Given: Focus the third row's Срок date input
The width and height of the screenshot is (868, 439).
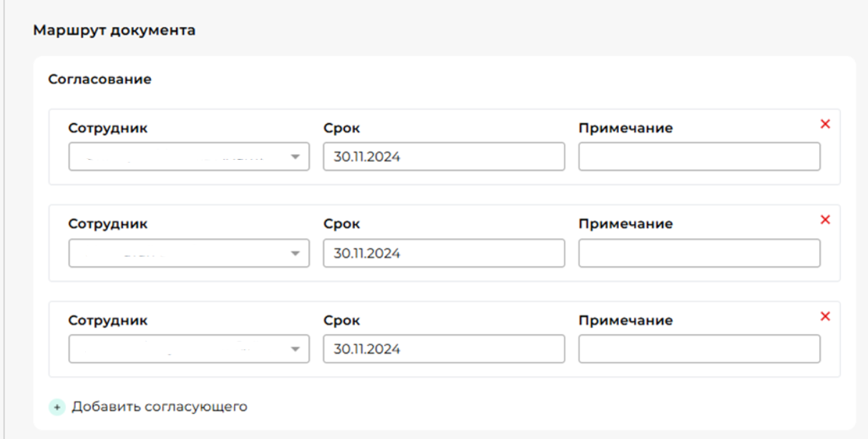Looking at the screenshot, I should click(444, 349).
